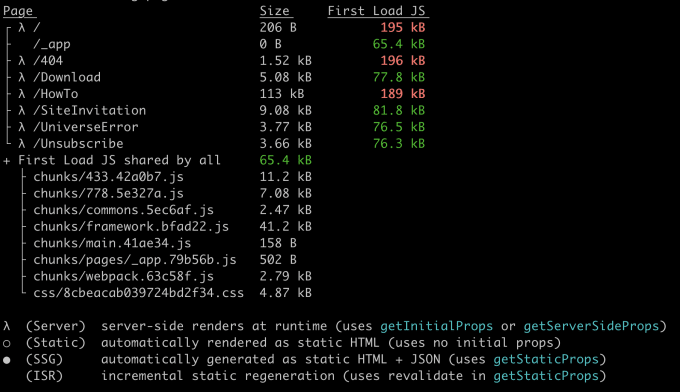Image resolution: width=680 pixels, height=392 pixels.
Task: Select the '2.47 kB' commons size
Action: (286, 210)
